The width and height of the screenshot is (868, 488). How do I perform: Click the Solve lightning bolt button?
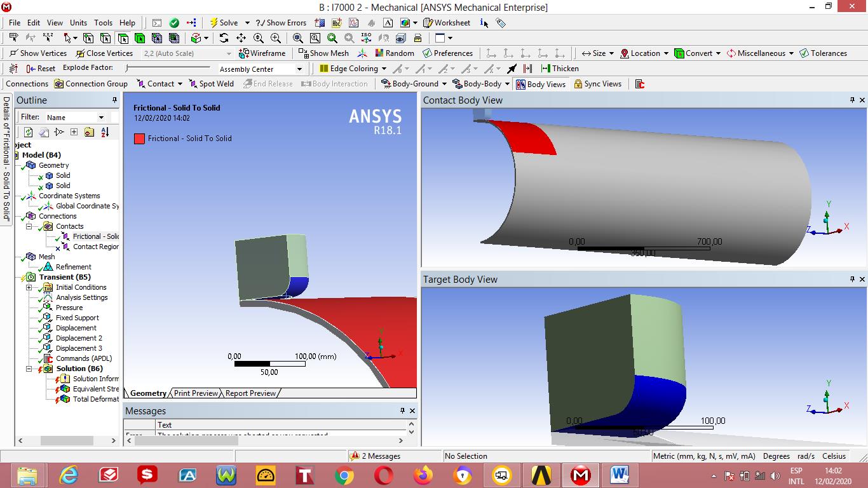coord(224,23)
